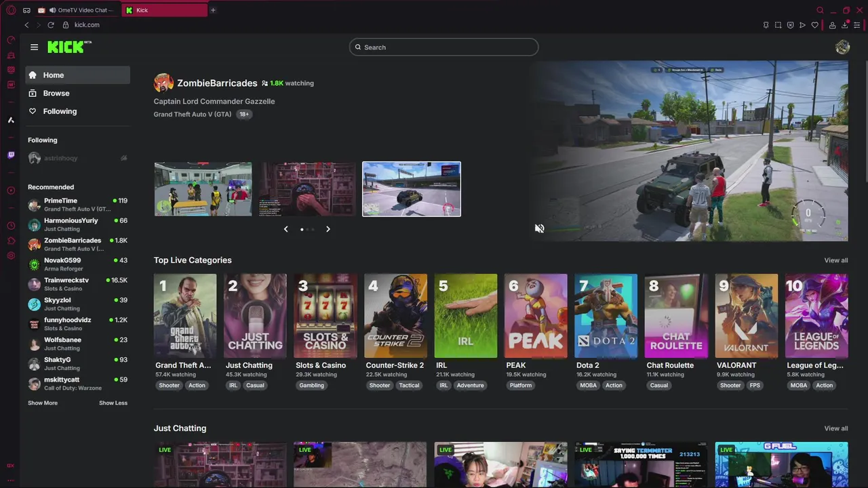Click the Tactical tag under Counter-Strike 2
The image size is (868, 488).
click(x=409, y=386)
